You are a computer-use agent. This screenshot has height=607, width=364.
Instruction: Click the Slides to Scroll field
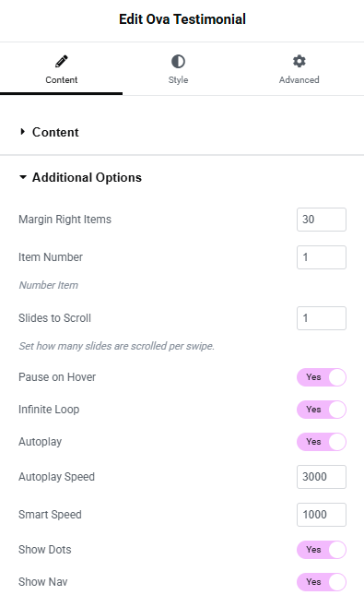point(322,318)
